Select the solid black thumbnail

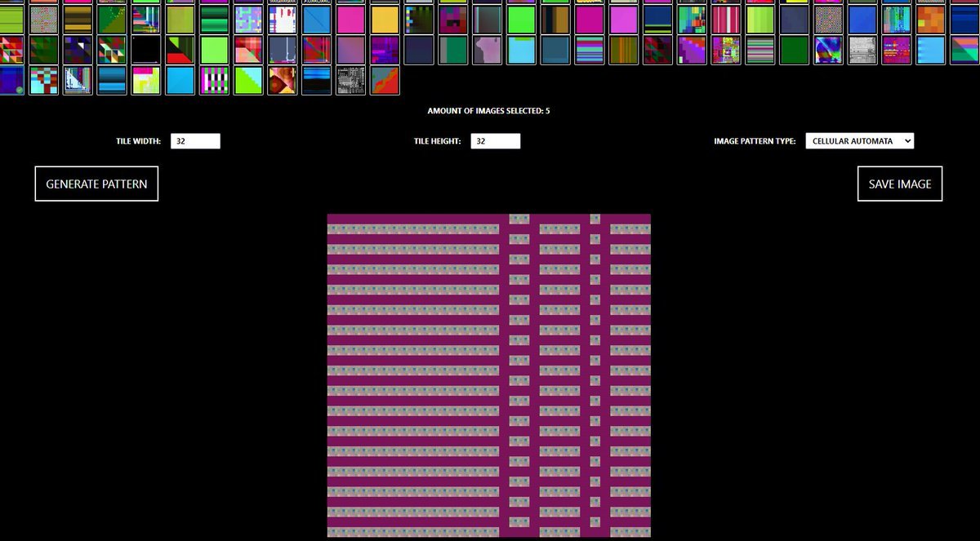(146, 50)
